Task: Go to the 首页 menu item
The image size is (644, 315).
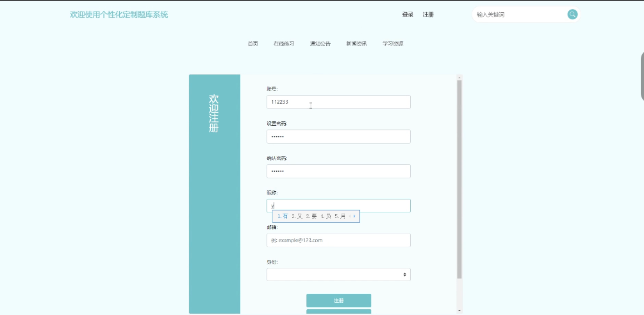Action: tap(253, 44)
